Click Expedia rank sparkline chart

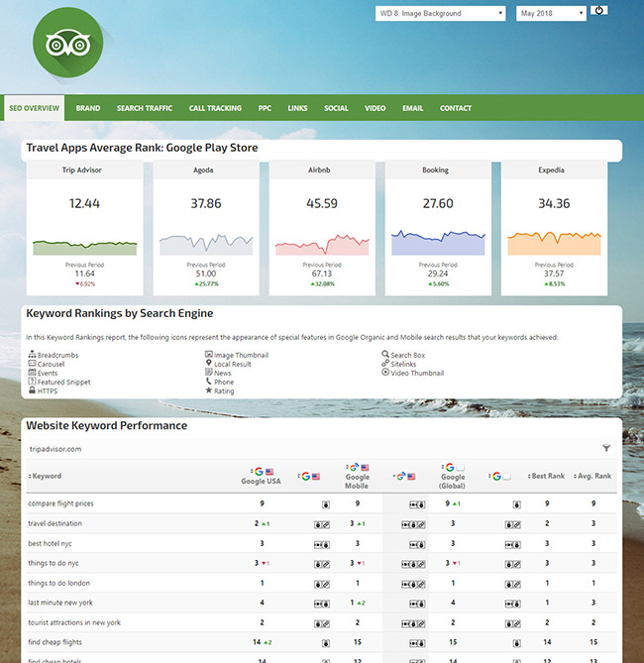(554, 243)
